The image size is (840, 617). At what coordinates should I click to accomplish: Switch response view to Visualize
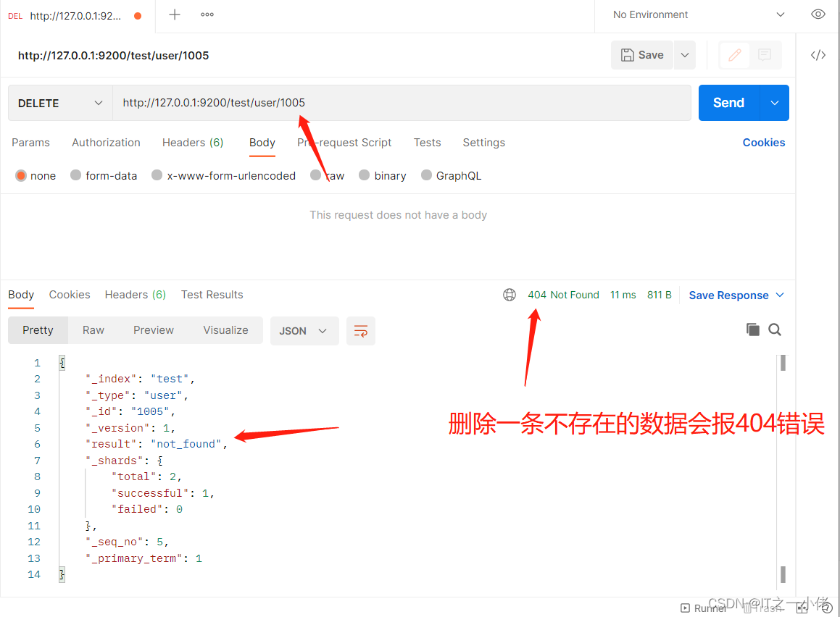pos(225,330)
